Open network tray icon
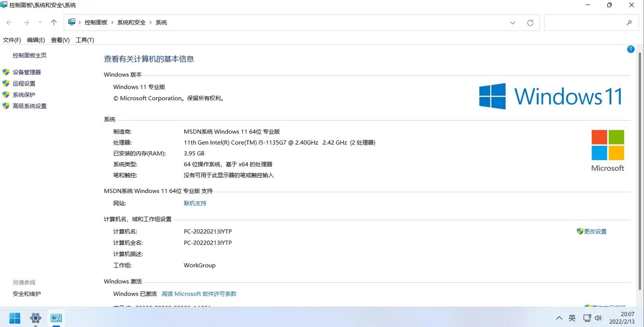The width and height of the screenshot is (644, 327). click(587, 318)
